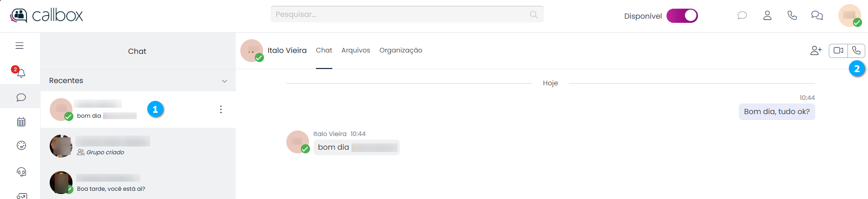868x199 pixels.
Task: Click the headset support sidebar icon
Action: pos(21,172)
